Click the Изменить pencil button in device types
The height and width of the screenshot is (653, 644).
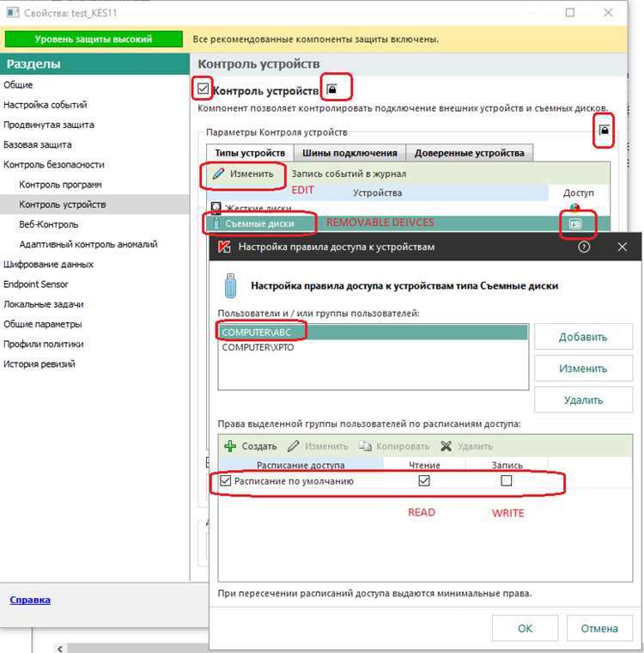[243, 174]
